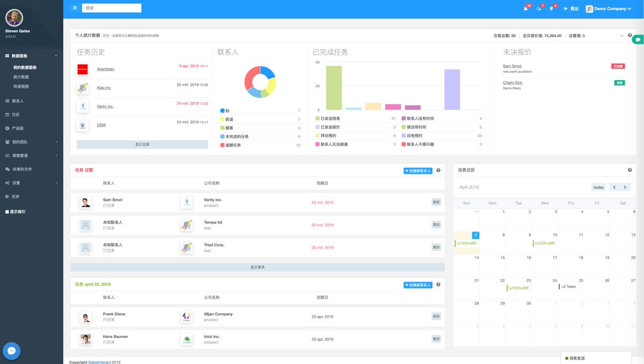Viewport: 644px width, 364px height.
Task: Collapse the 数据面板 sidebar section
Action: (x=32, y=56)
